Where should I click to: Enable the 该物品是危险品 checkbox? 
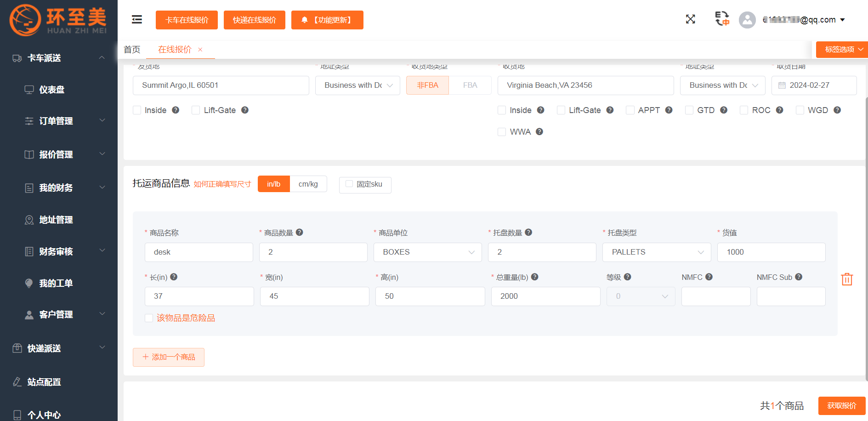tap(149, 318)
